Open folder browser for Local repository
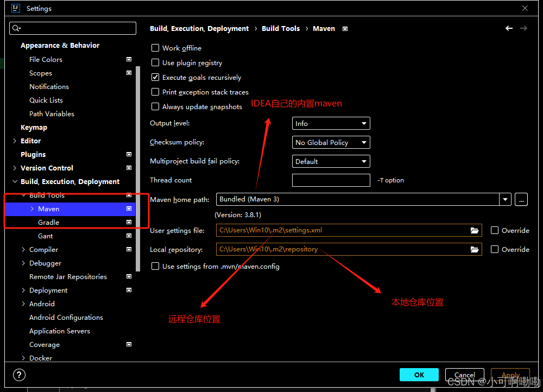This screenshot has height=392, width=543. pos(475,249)
